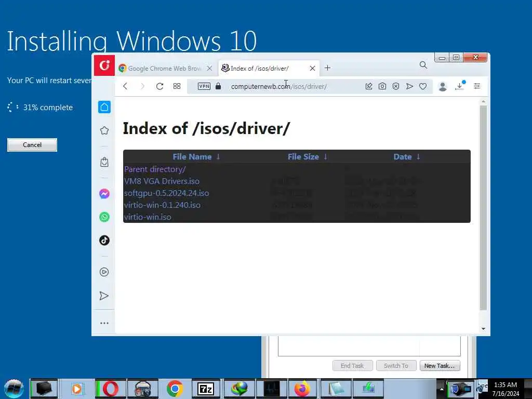
Task: Close the Google Chrome Web Browser tab
Action: (x=209, y=68)
